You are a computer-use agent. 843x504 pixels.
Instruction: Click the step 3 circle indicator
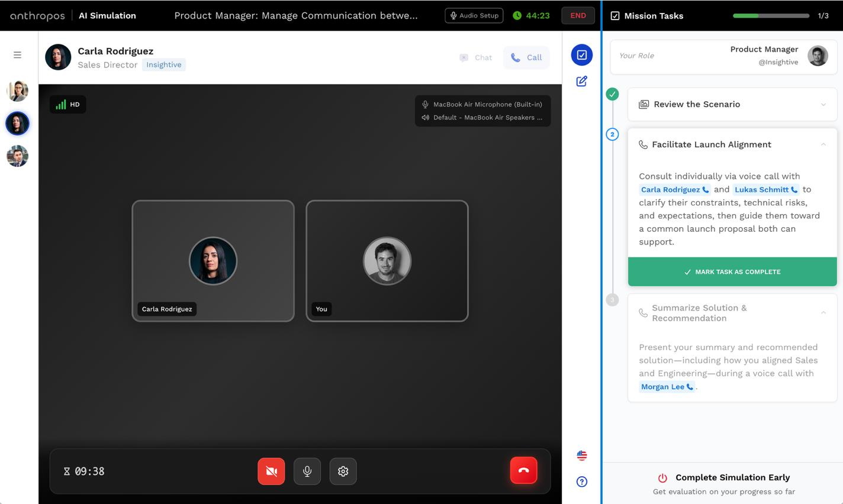[613, 300]
